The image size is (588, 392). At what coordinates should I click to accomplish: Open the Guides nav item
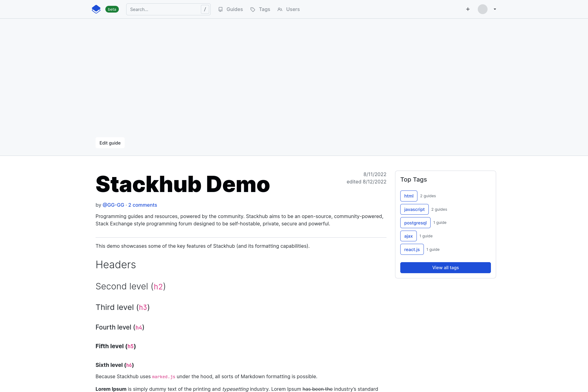pos(231,9)
